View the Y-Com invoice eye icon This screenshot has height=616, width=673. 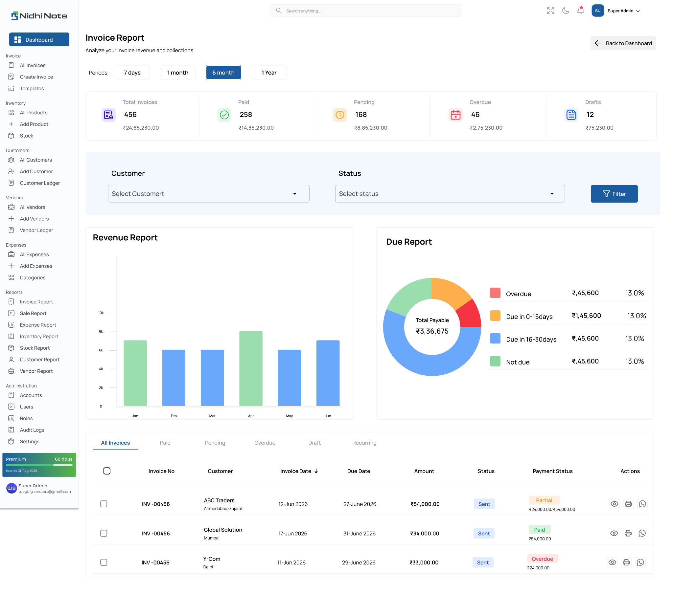(x=612, y=562)
